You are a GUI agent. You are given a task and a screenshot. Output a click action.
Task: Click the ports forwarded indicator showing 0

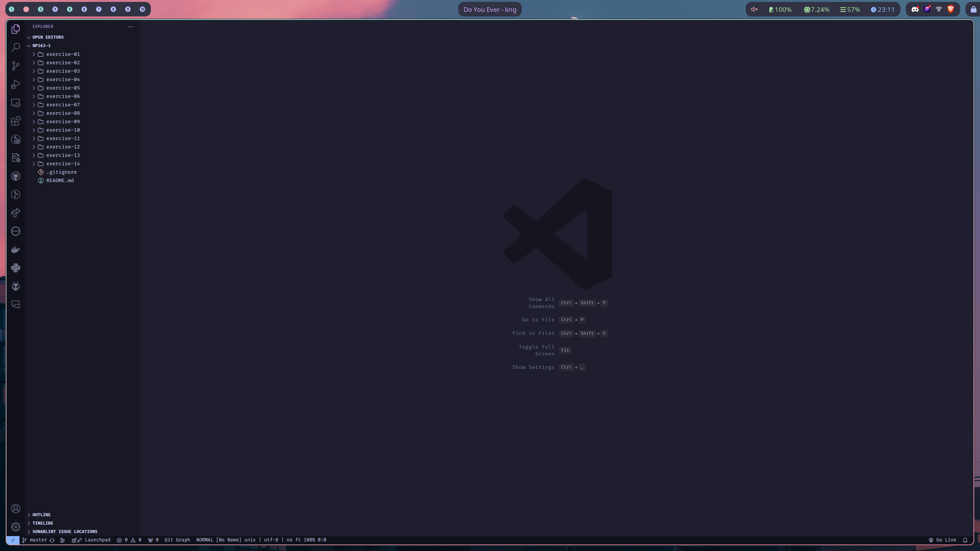pyautogui.click(x=153, y=540)
